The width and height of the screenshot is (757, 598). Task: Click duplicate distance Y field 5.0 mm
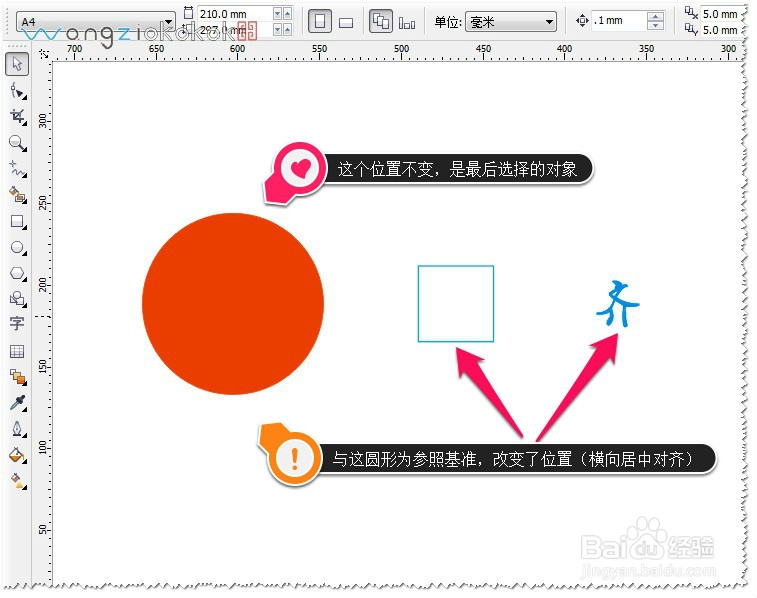point(720,30)
